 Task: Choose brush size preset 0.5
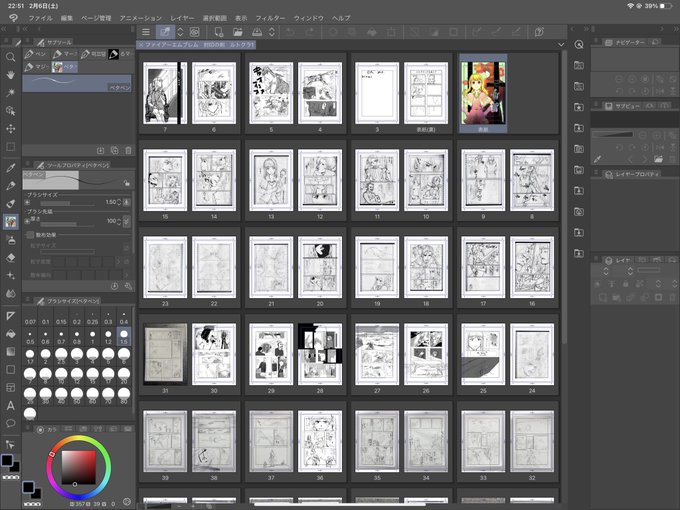30,337
